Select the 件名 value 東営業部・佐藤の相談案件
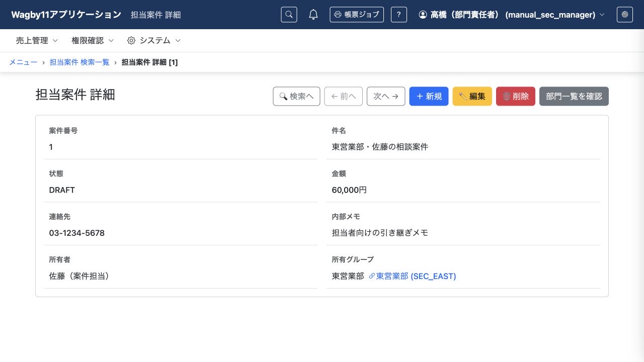This screenshot has width=644, height=362. 380,147
